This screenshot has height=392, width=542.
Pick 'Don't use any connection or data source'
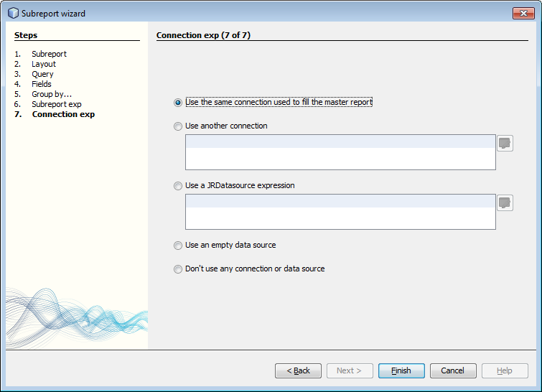178,269
